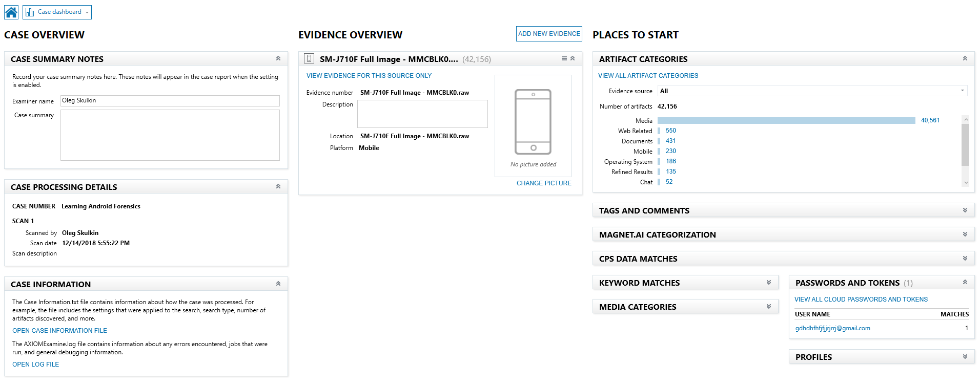Click the evidence Description text box

coord(422,114)
